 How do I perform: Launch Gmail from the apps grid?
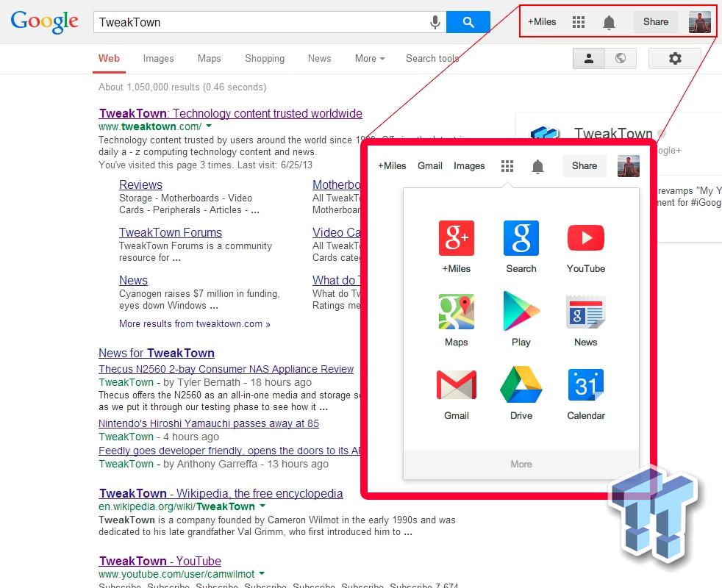(x=456, y=385)
